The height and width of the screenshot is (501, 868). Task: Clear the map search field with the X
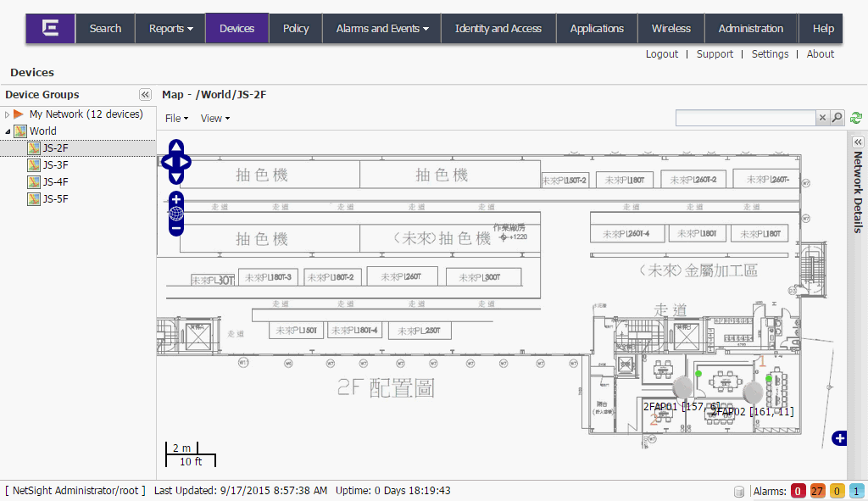click(x=822, y=117)
